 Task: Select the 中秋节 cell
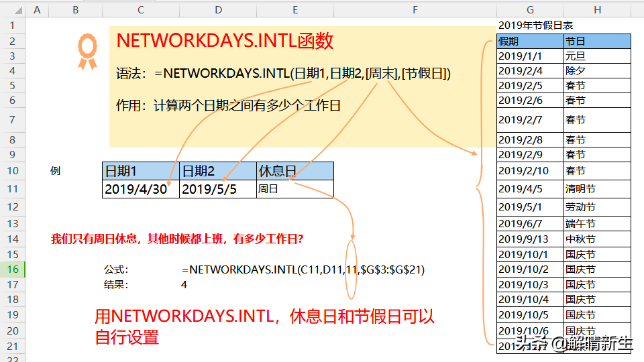click(x=598, y=239)
